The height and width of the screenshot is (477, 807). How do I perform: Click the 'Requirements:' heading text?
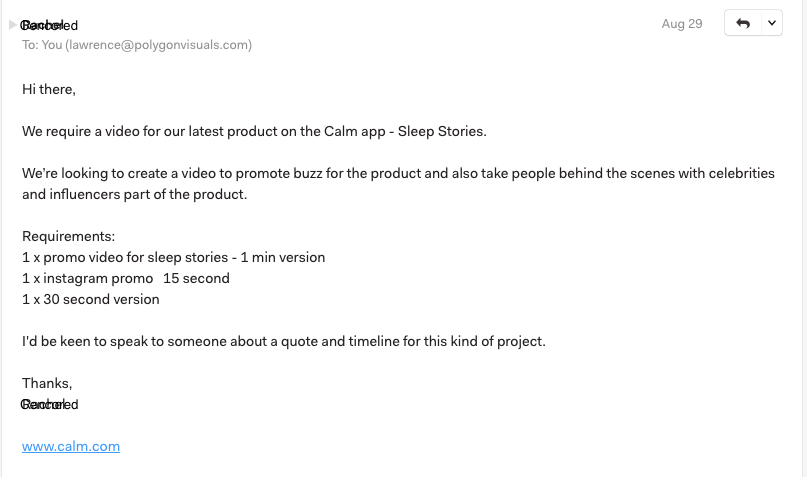[x=69, y=237]
